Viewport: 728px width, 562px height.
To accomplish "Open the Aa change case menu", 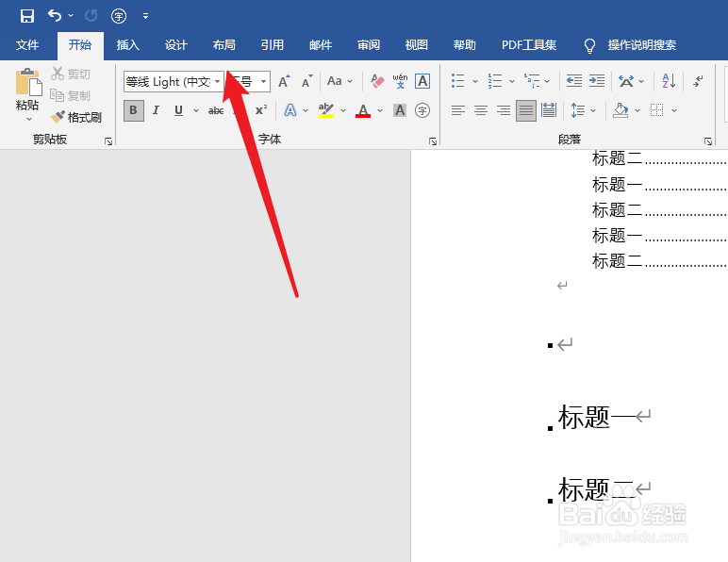I will pos(339,81).
